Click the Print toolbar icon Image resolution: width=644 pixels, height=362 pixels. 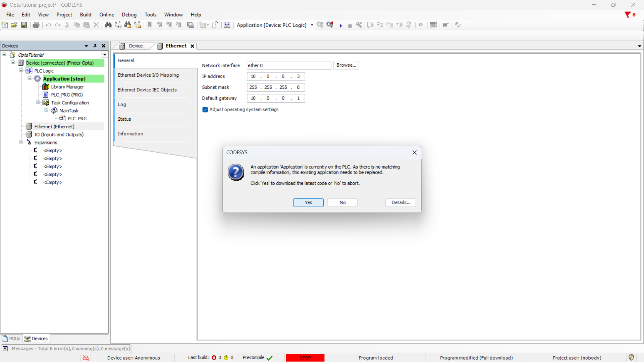36,25
